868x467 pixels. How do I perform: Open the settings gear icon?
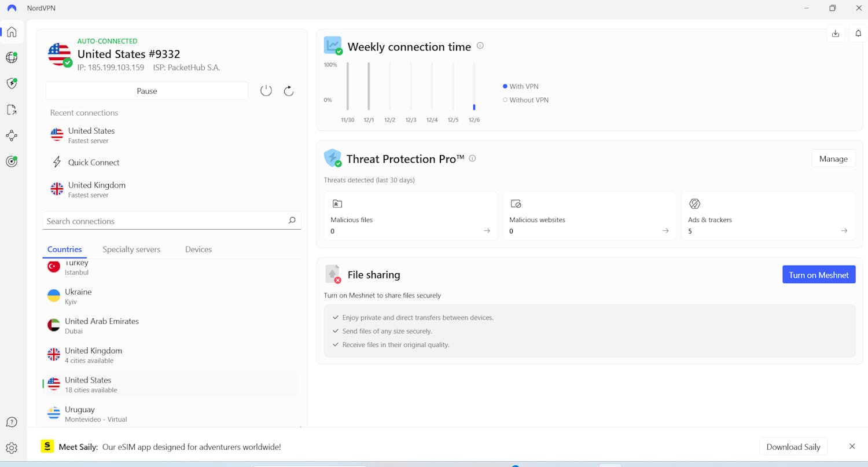(x=12, y=448)
